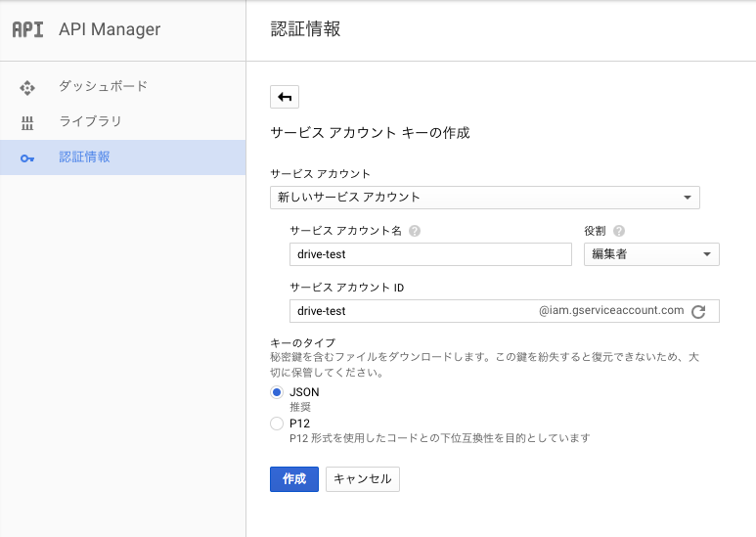Click the service account name field
Viewport: 756px width, 537px height.
click(430, 254)
